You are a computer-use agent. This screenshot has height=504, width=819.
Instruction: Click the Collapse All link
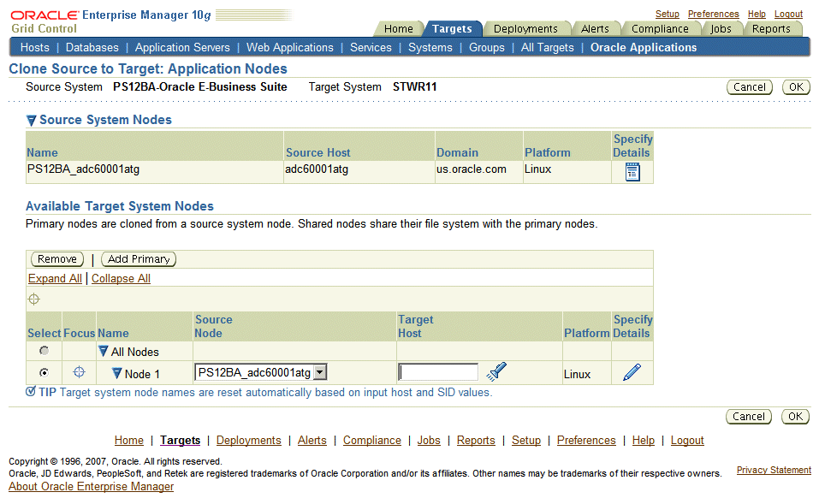(122, 278)
